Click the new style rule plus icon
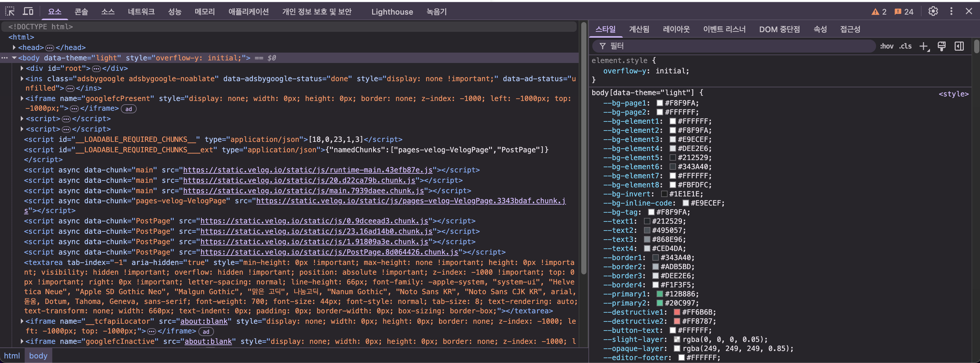 [x=924, y=46]
